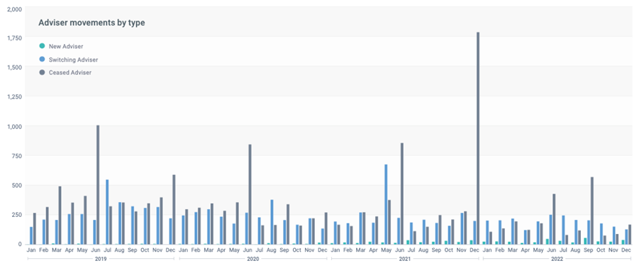The height and width of the screenshot is (273, 644).
Task: Click the teal New Adviser legend dot
Action: [x=42, y=46]
